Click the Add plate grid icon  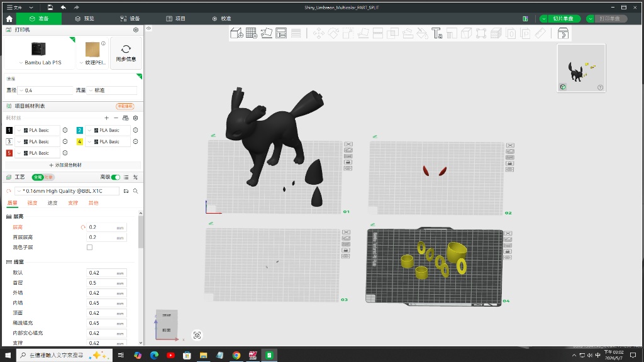point(252,33)
